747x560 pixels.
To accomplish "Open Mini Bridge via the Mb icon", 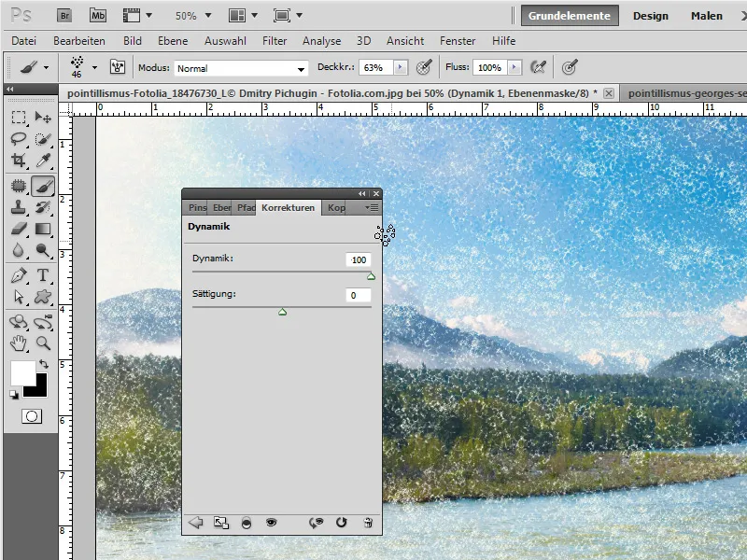I will click(x=98, y=16).
